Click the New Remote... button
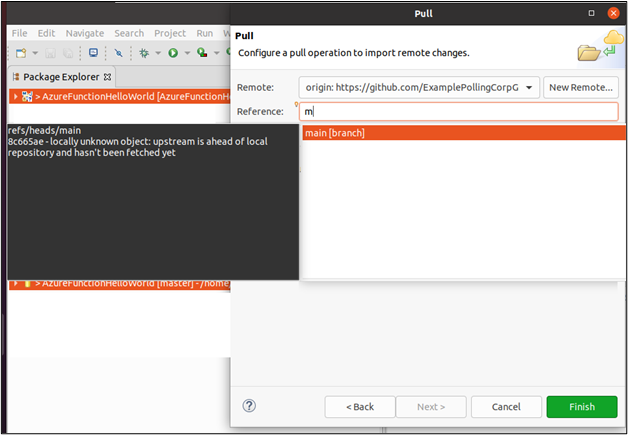The height and width of the screenshot is (435, 628). pyautogui.click(x=581, y=87)
